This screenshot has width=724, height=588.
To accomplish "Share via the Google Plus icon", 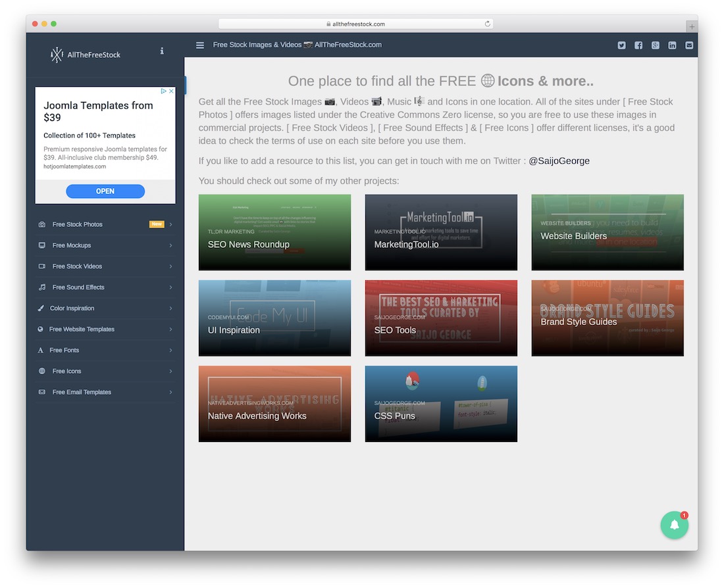I will (x=655, y=45).
